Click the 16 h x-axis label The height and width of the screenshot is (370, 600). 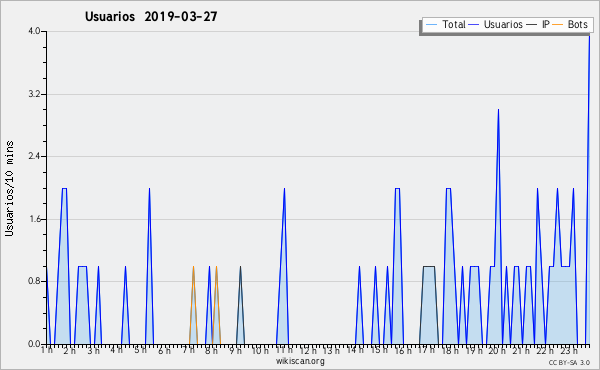click(403, 351)
